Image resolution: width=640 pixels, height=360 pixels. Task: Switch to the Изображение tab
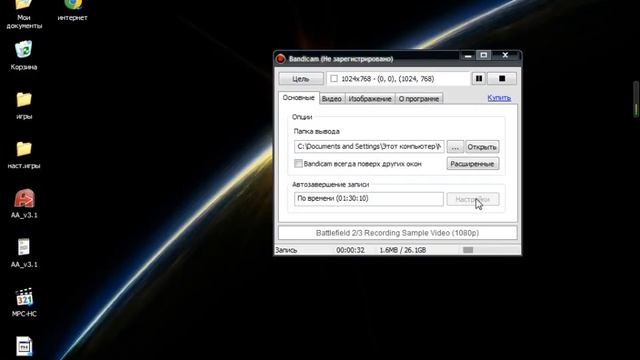(x=370, y=99)
